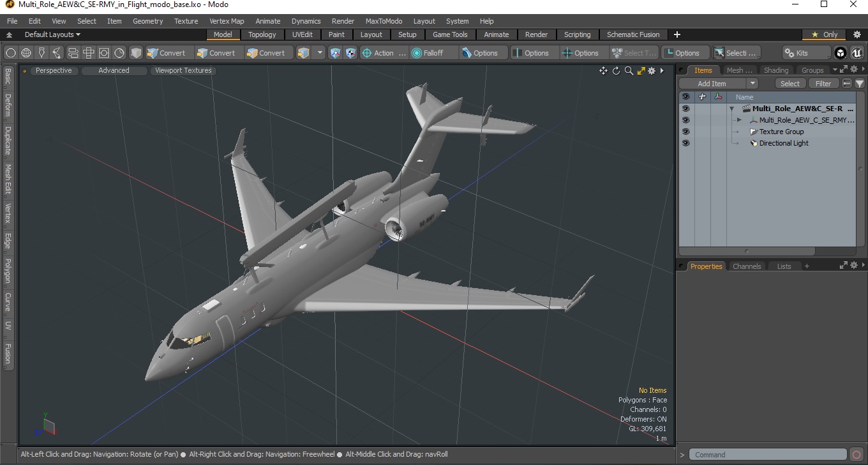Switch to the Schematic Fusion tab
This screenshot has height=465, width=868.
click(633, 34)
